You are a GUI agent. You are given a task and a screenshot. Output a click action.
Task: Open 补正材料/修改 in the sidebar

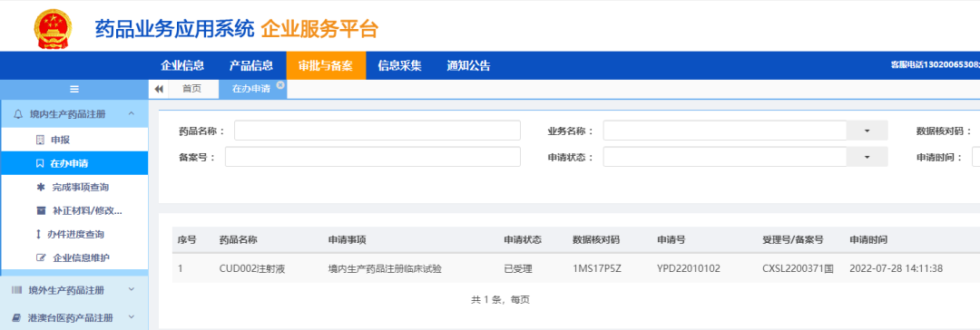[74, 210]
